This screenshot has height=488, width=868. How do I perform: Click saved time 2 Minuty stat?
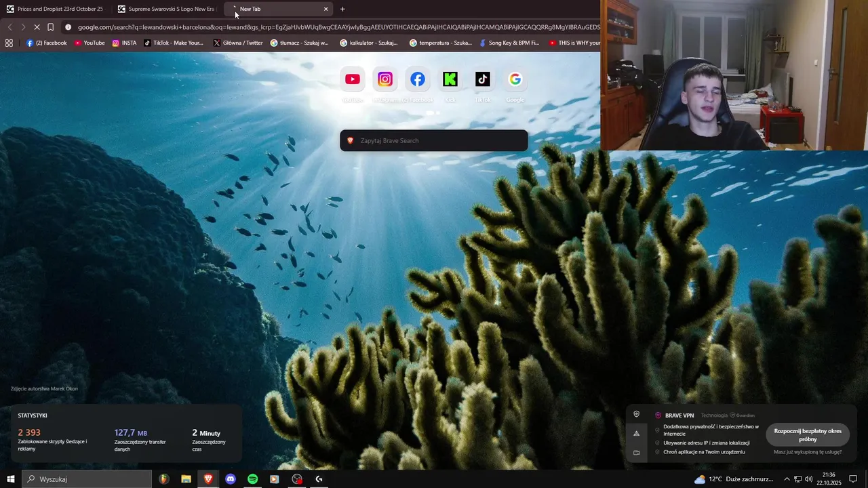[206, 432]
